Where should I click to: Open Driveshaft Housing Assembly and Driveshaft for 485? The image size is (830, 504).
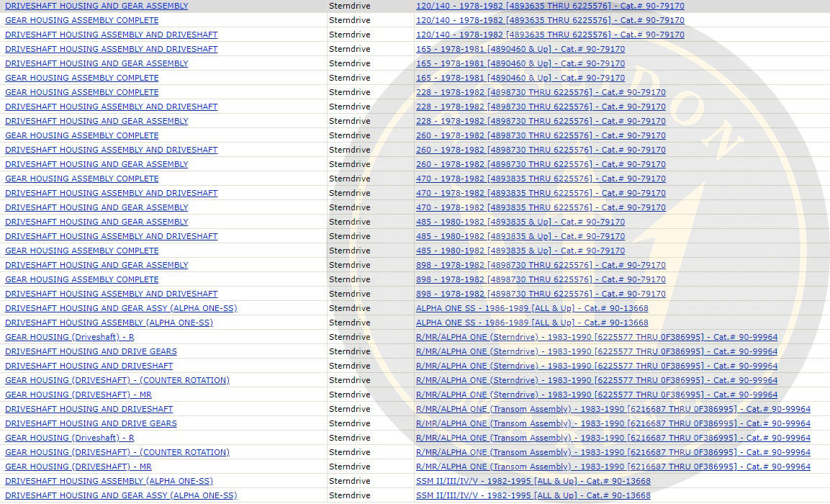pyautogui.click(x=111, y=236)
